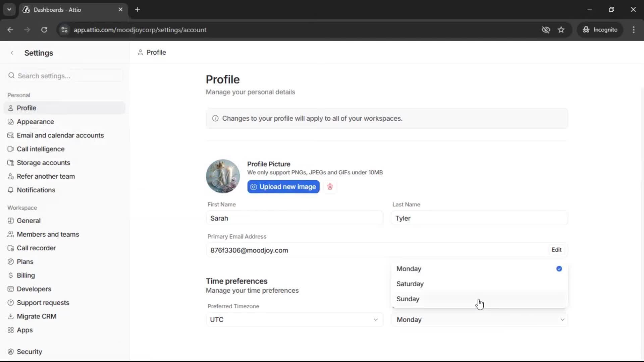This screenshot has width=644, height=362.
Task: Open Members and teams settings
Action: [48, 234]
